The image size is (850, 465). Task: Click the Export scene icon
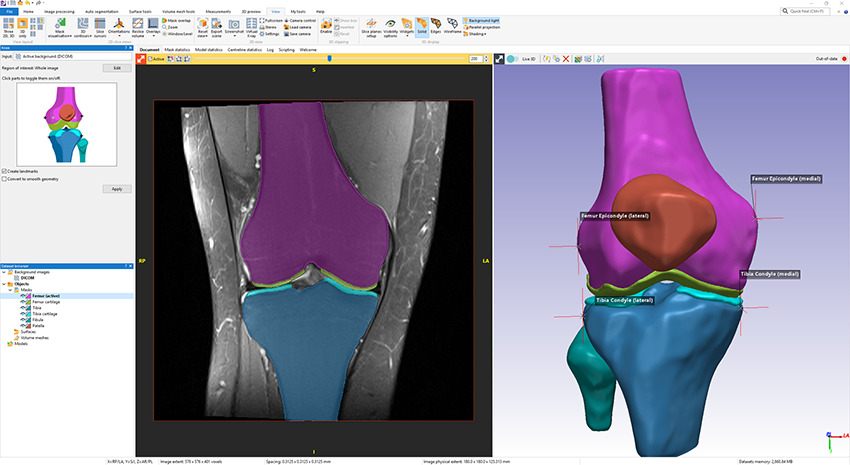(x=217, y=23)
